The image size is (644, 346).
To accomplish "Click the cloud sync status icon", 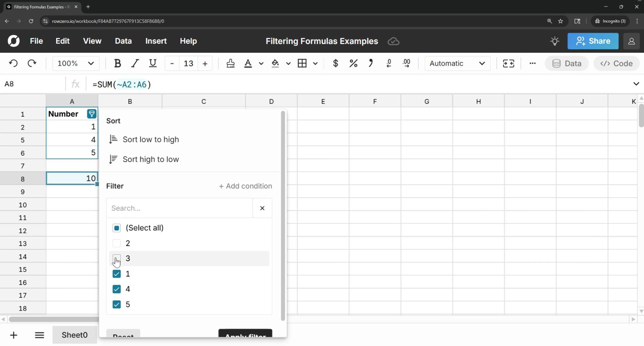I will [393, 41].
